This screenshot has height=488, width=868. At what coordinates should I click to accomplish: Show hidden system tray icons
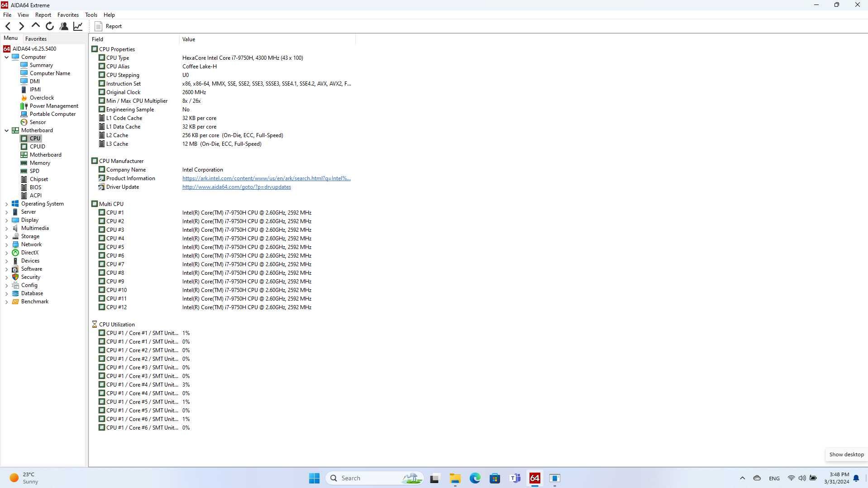[x=742, y=478]
